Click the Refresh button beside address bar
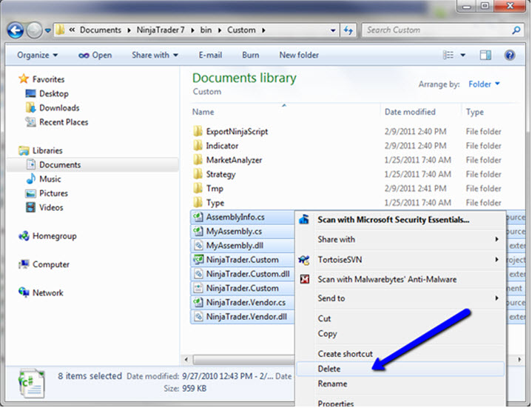 coord(348,30)
